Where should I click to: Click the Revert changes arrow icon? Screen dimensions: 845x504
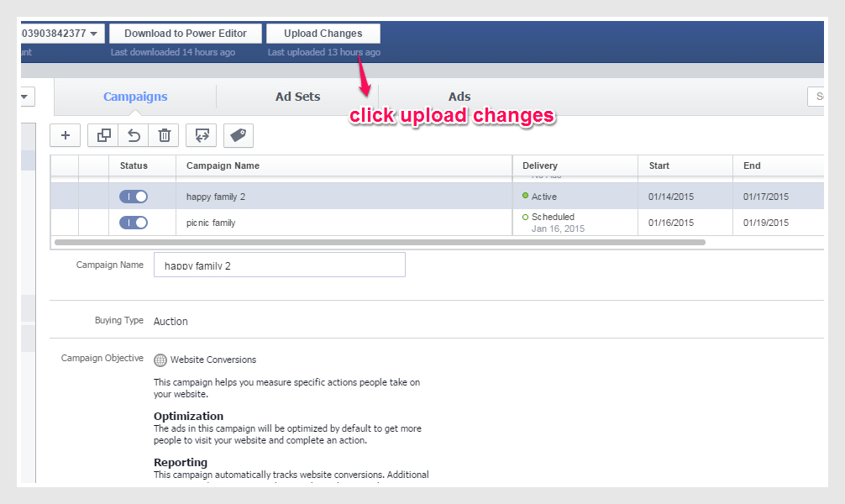pos(134,135)
